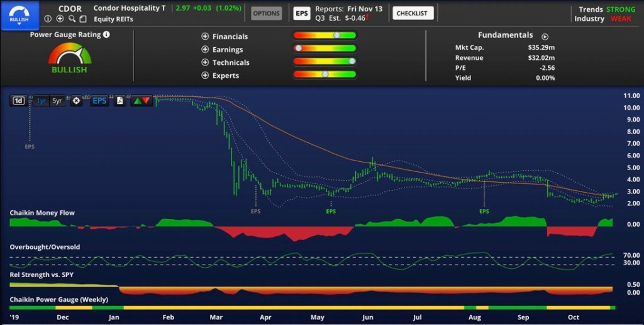
Task: Click the OPTIONS button
Action: 266,13
